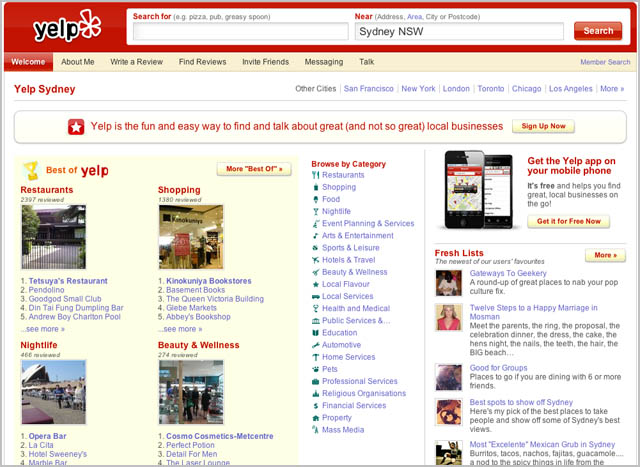Open the Beauty & Wellness store photo

pos(191,392)
